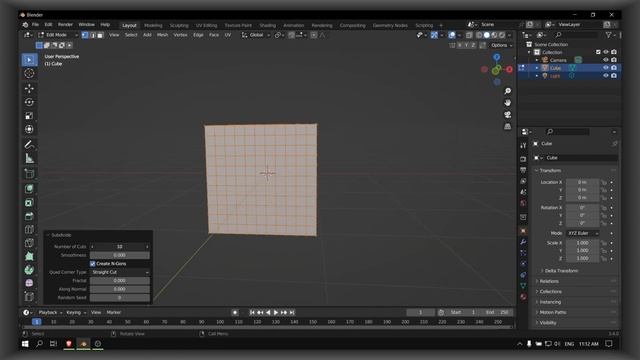Select the Loop Cut tool
640x360 pixels.
29,229
